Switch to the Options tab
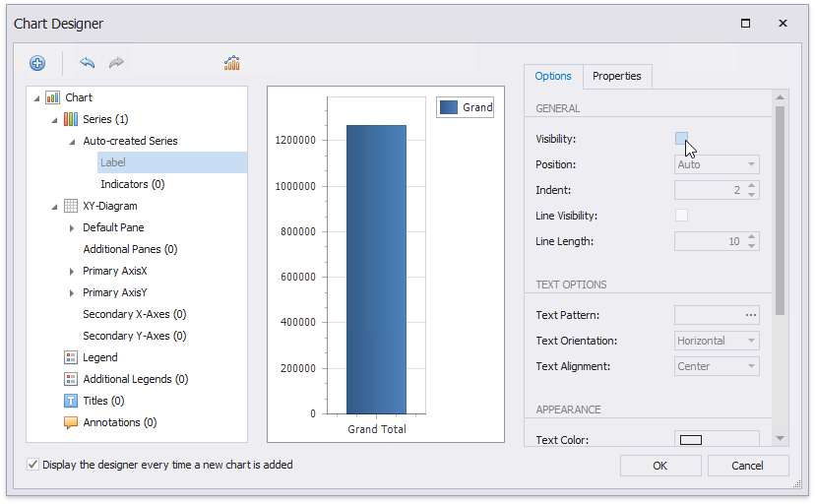The height and width of the screenshot is (504, 815). (x=553, y=76)
